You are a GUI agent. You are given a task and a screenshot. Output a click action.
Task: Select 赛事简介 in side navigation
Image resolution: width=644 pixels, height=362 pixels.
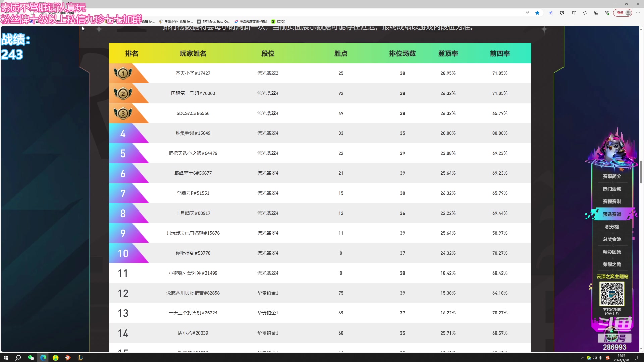click(612, 176)
